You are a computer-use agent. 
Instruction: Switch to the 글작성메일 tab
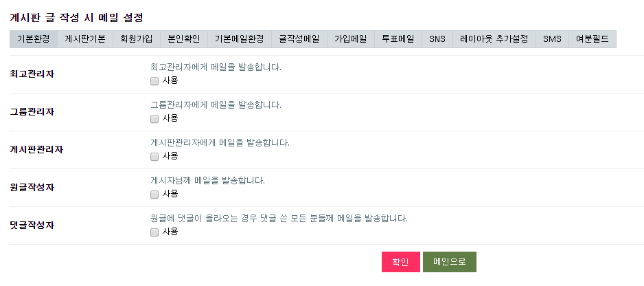tap(299, 39)
